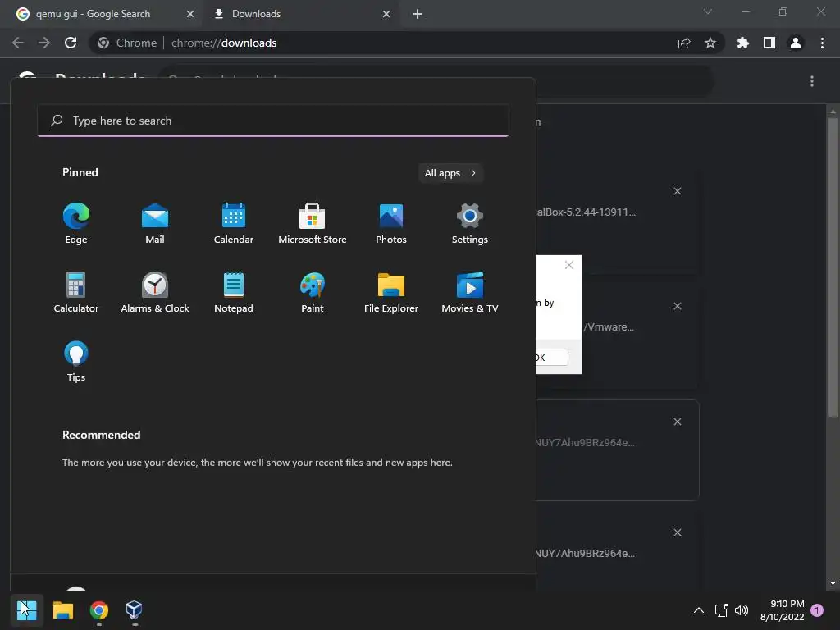Open Chrome three-dot main menu
Image resolution: width=840 pixels, height=630 pixels.
[822, 43]
